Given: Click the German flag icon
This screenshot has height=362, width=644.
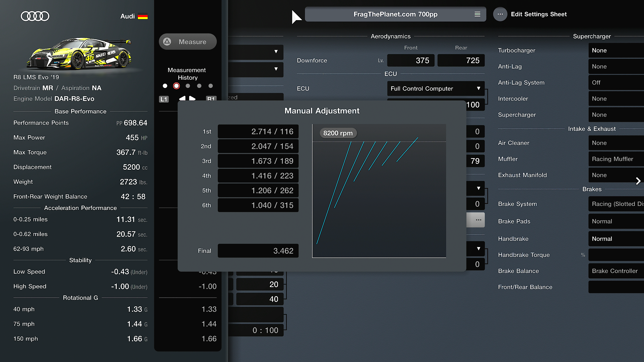Looking at the screenshot, I should (x=143, y=16).
